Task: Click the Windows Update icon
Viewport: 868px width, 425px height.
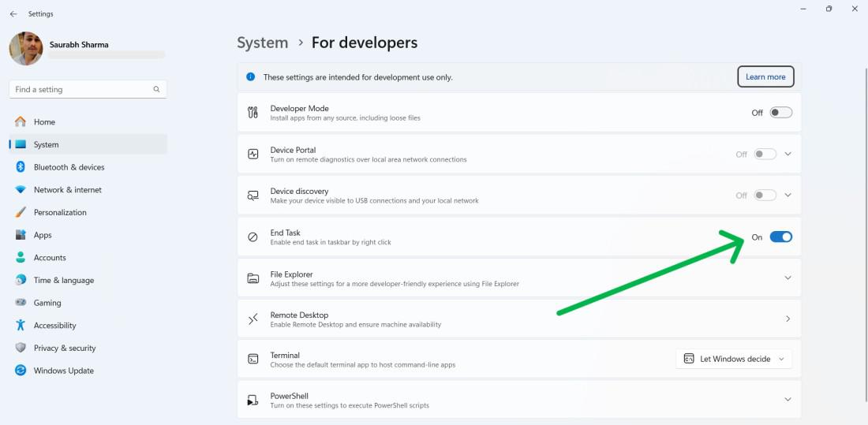Action: point(21,371)
